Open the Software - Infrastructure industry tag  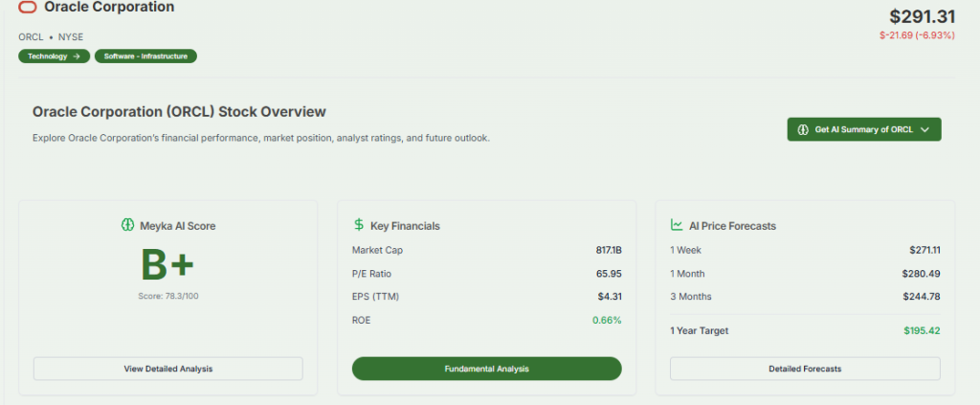(145, 56)
